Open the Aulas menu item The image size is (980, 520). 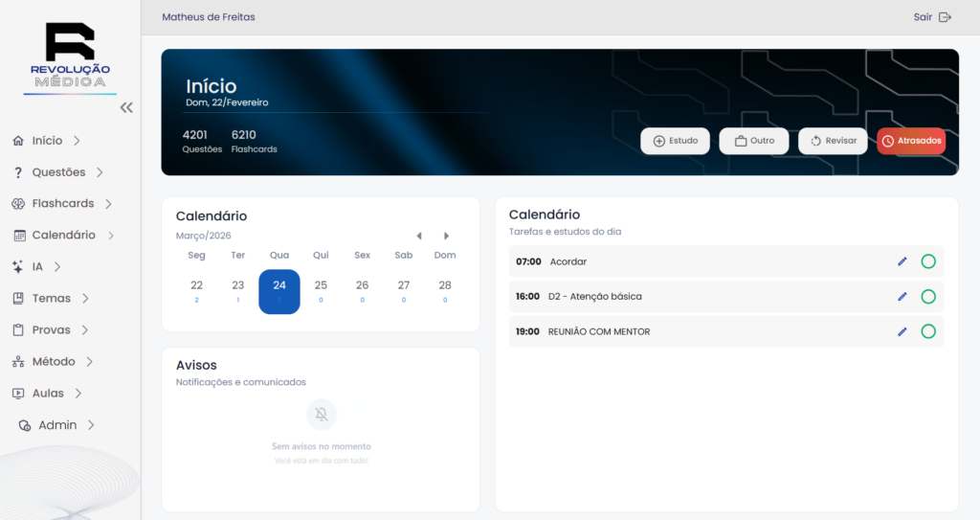pyautogui.click(x=48, y=394)
